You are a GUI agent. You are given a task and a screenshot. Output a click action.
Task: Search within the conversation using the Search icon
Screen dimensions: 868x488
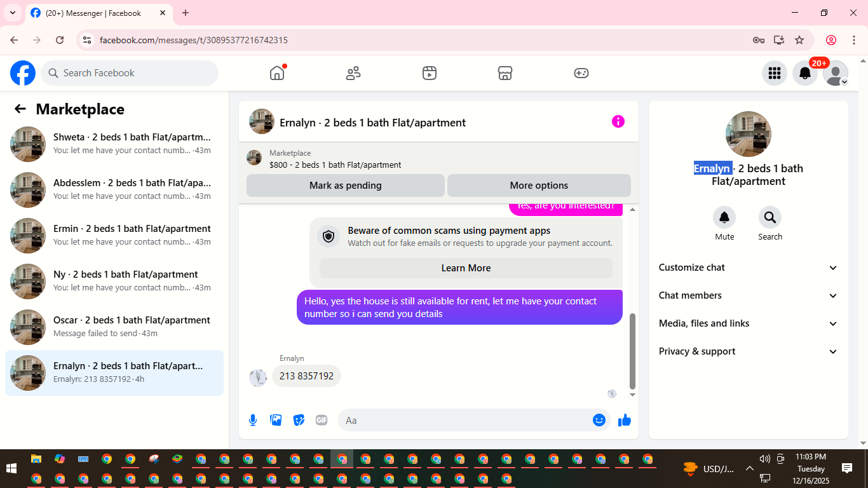tap(770, 218)
